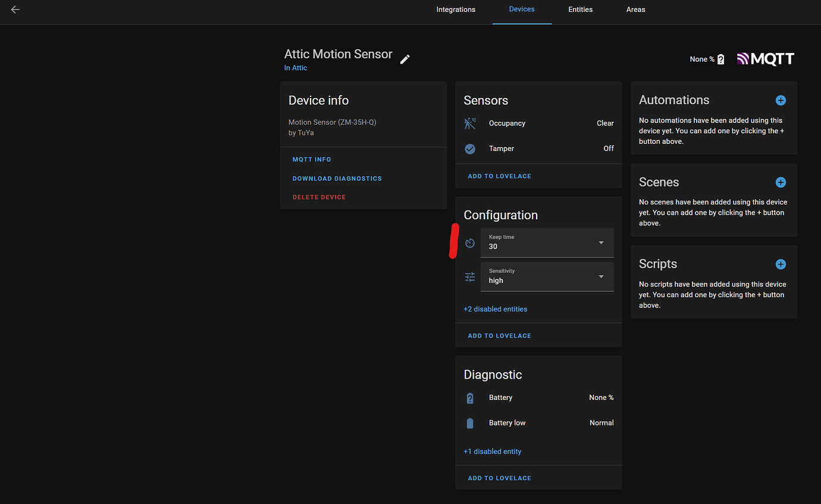Open the Keep time dropdown
The height and width of the screenshot is (504, 821).
point(600,242)
